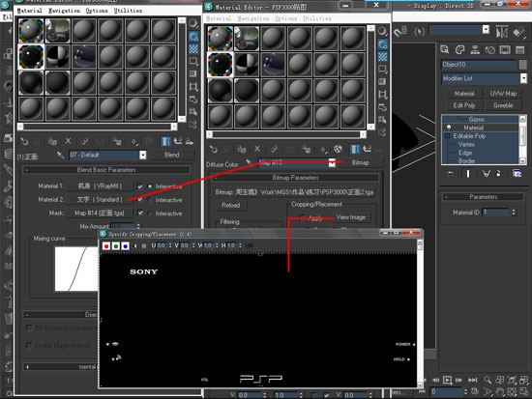Viewport: 532px width, 399px height.
Task: Click Go to Parent in PSP3000 editor
Action: pyautogui.click(x=367, y=149)
